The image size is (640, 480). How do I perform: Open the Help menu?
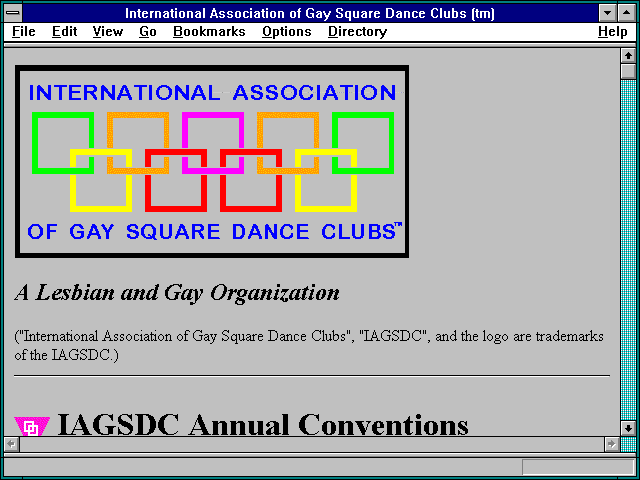point(613,31)
